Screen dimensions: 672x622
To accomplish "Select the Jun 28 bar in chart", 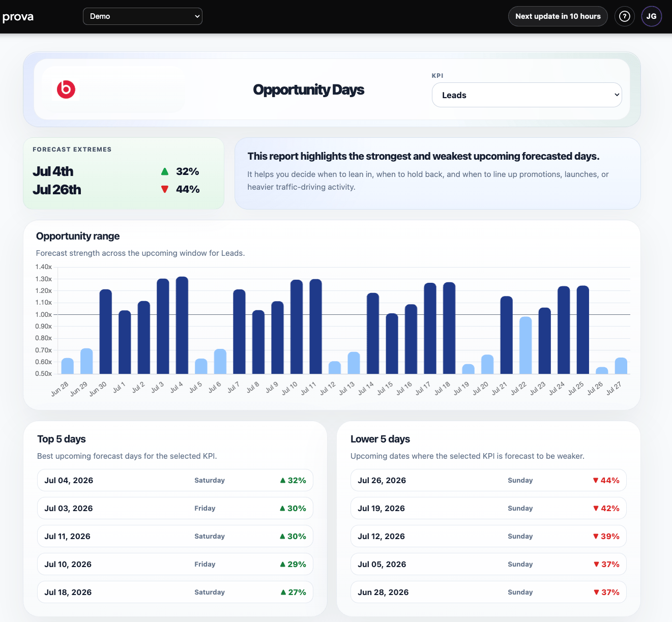I will point(68,366).
